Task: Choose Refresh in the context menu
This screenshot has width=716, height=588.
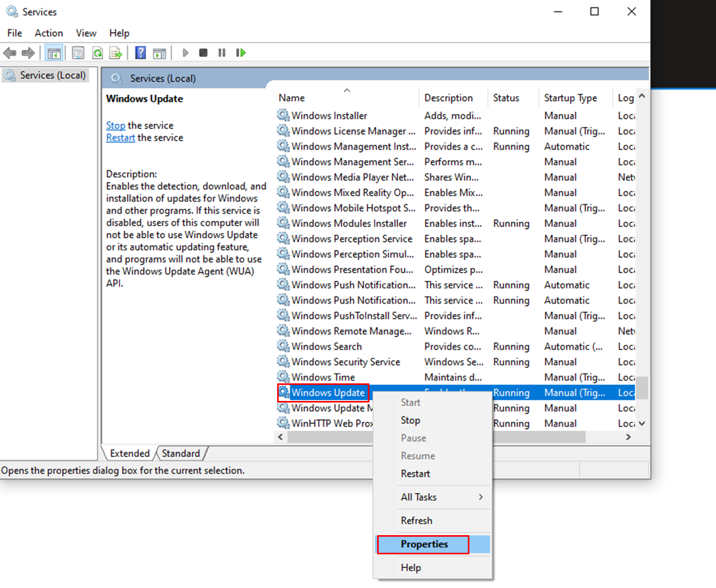Action: coord(433,521)
